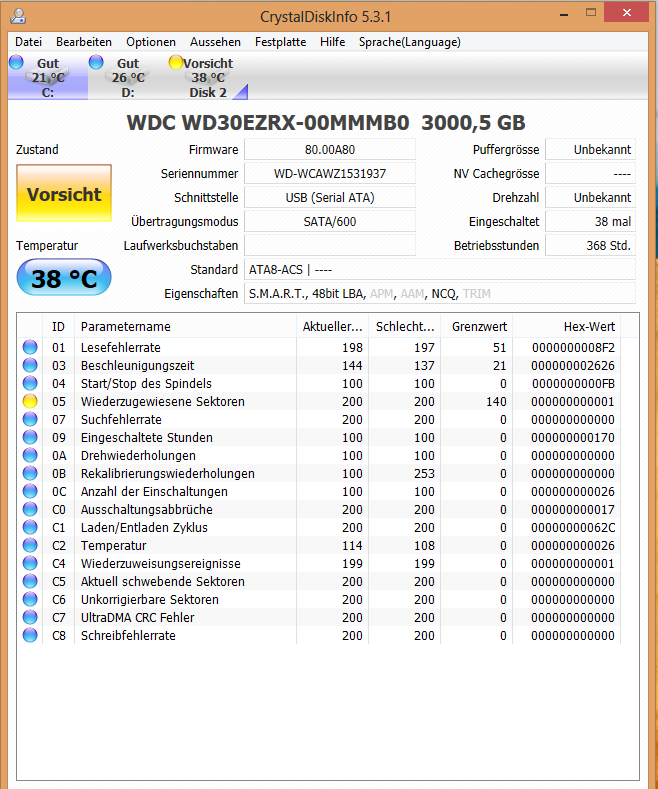Click the 38 °C temperature indicator
The width and height of the screenshot is (658, 789).
(64, 278)
